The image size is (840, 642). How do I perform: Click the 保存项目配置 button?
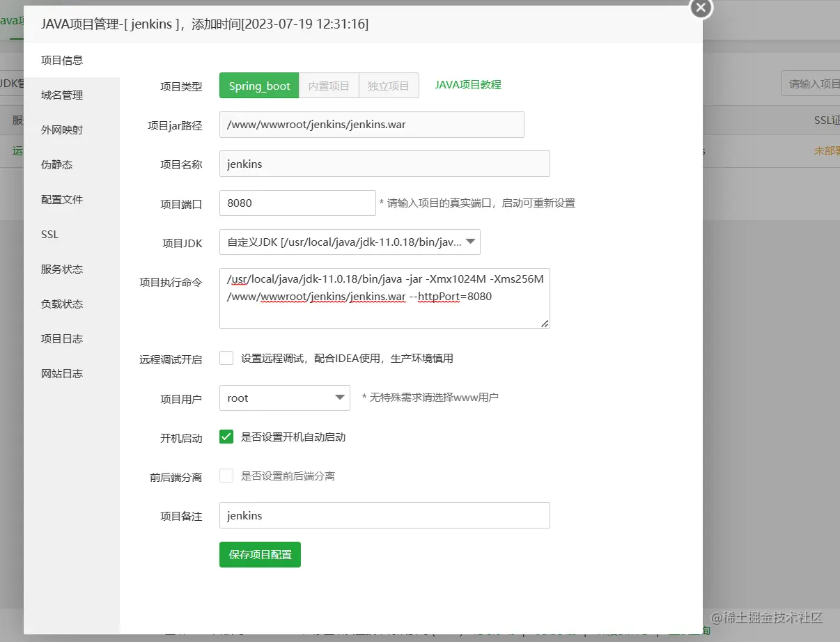click(260, 555)
